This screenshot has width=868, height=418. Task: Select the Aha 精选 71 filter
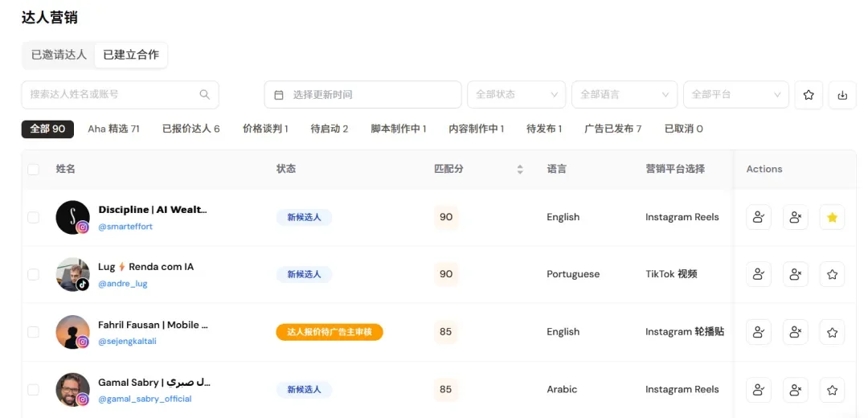point(113,129)
